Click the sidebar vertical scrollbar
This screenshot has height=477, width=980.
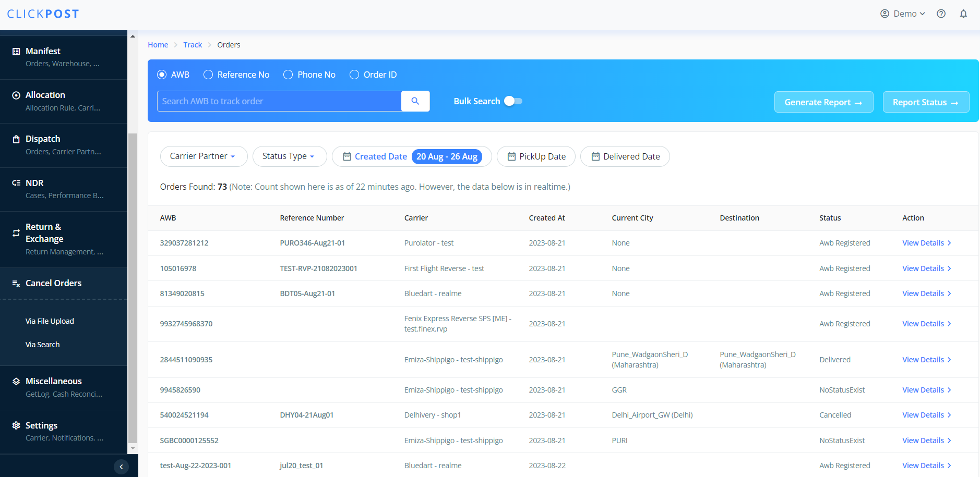click(133, 288)
